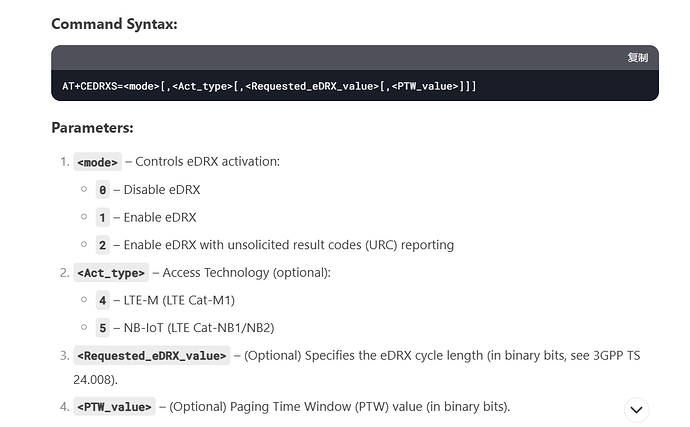
Task: Click the AT+CEDRXS command syntax code line
Action: [x=269, y=86]
